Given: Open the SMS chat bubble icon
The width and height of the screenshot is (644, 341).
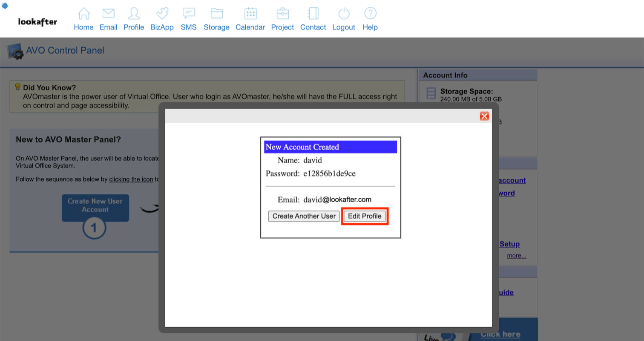Looking at the screenshot, I should click(x=189, y=14).
